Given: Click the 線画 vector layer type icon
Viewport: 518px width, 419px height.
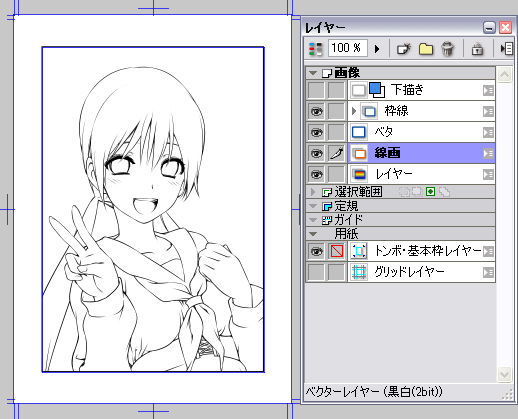Looking at the screenshot, I should tap(359, 153).
